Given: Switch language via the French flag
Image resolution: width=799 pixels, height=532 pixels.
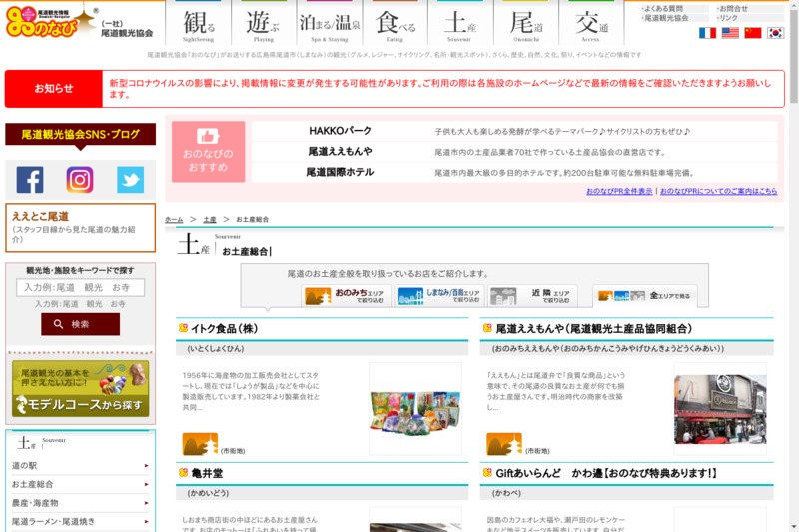Looking at the screenshot, I should [707, 33].
